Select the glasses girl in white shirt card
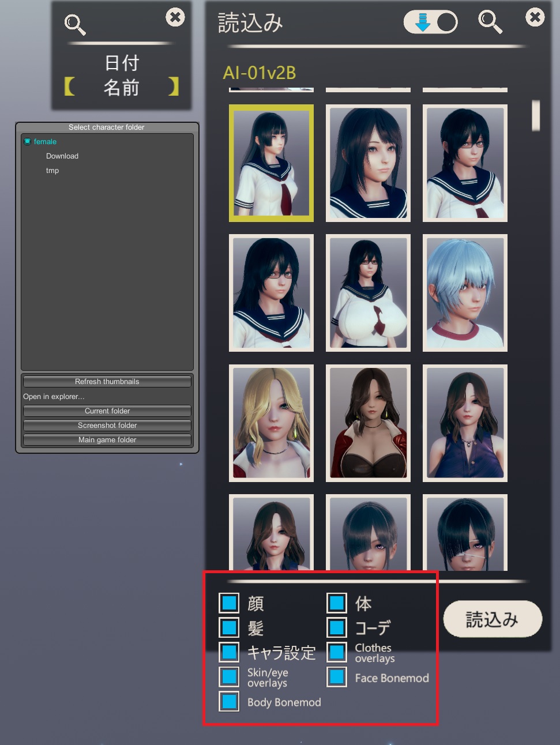The image size is (560, 745). click(x=368, y=293)
